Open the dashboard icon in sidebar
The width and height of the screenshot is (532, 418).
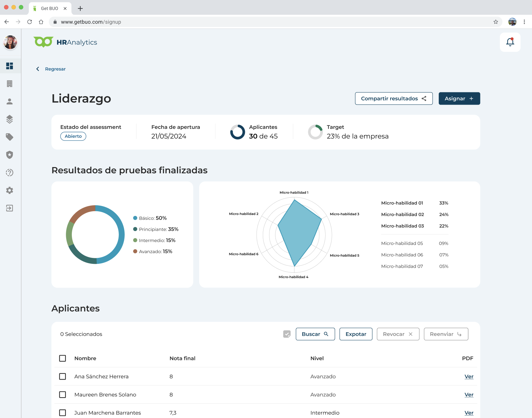coord(10,66)
